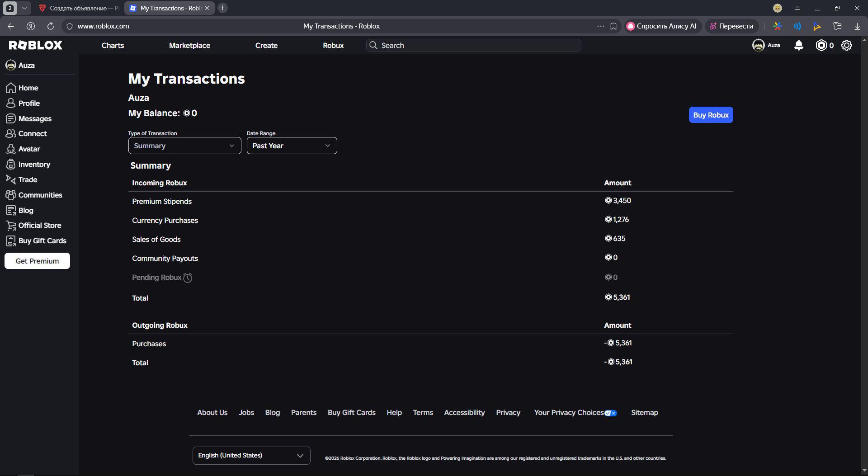Click the Currency Purchases row label
Viewport: 868px width, 476px height.
165,221
